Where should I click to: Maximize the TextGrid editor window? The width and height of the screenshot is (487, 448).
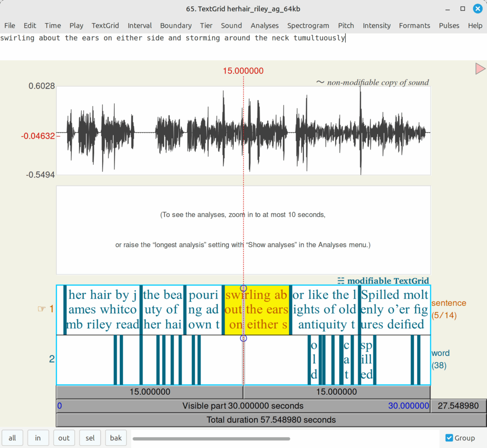[x=462, y=9]
